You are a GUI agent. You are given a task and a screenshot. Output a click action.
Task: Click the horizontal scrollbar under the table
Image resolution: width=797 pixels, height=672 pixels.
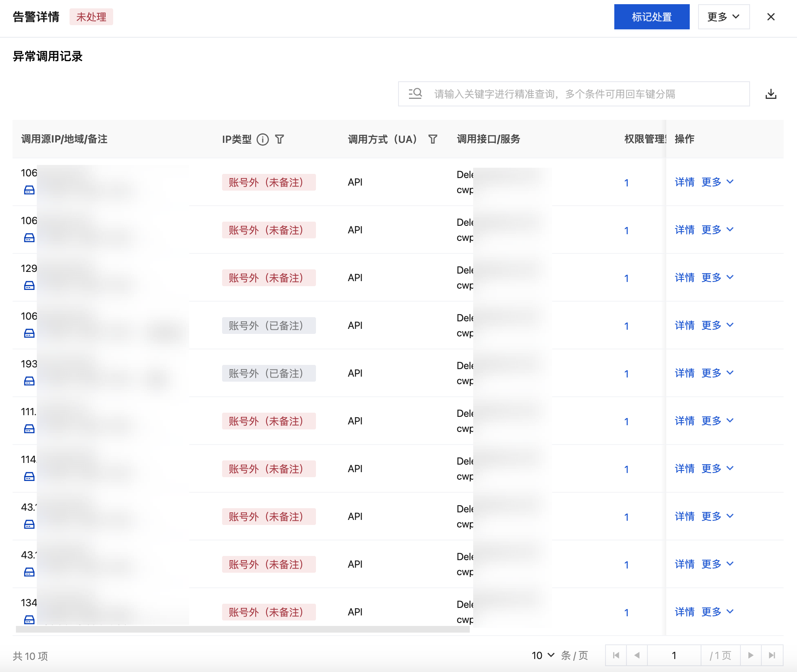pos(242,629)
